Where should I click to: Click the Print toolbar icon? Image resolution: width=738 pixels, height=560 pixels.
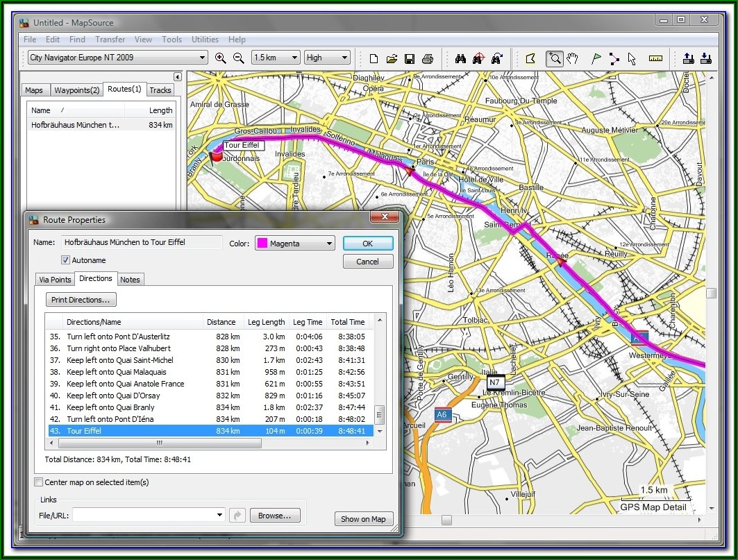tap(428, 58)
